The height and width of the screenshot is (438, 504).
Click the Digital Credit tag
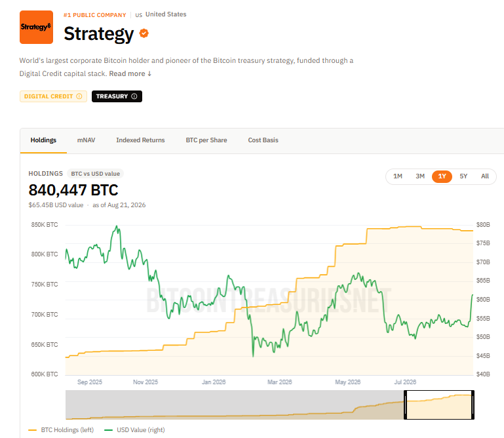[x=53, y=96]
